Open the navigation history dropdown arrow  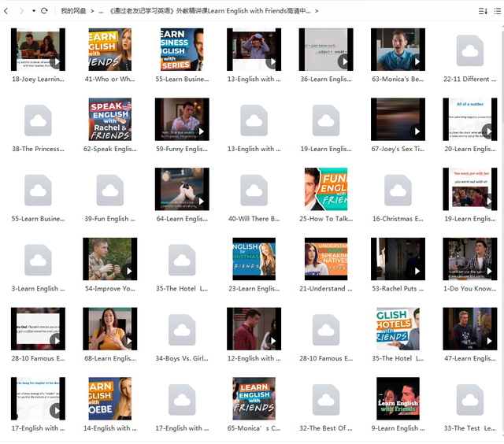coord(33,11)
